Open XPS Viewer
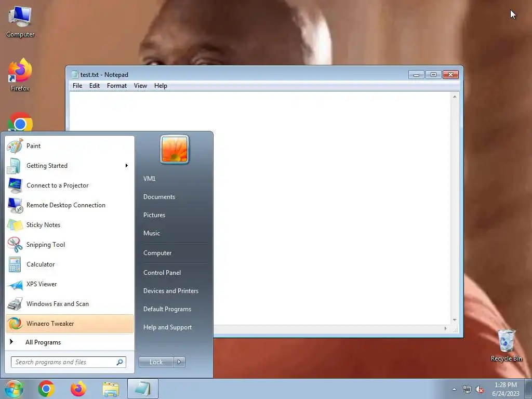 click(70, 284)
